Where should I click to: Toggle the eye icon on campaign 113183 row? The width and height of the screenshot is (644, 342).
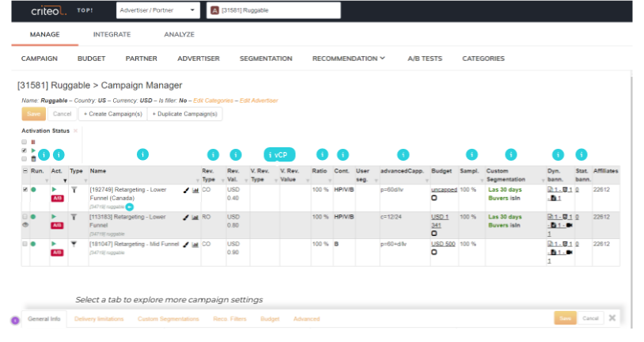[x=25, y=225]
